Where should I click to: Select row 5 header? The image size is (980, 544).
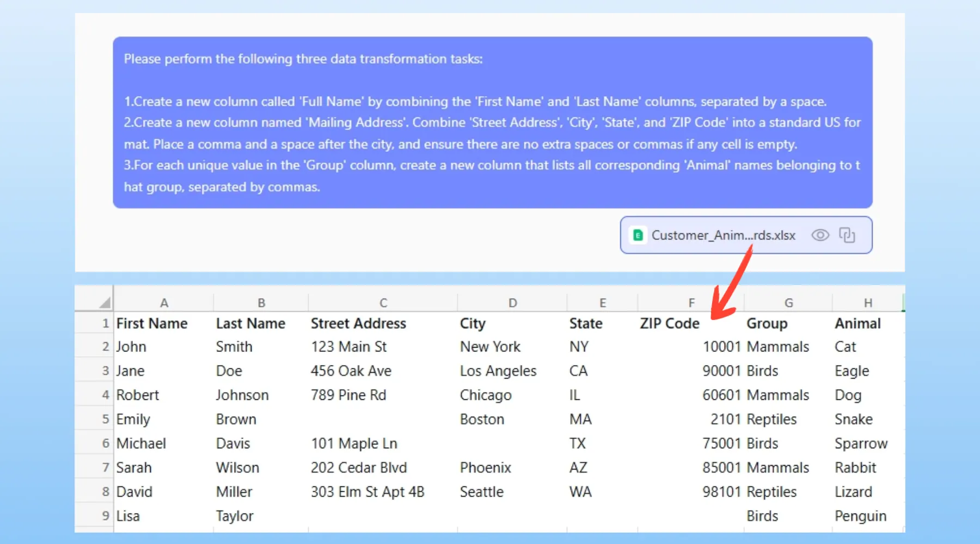point(105,419)
